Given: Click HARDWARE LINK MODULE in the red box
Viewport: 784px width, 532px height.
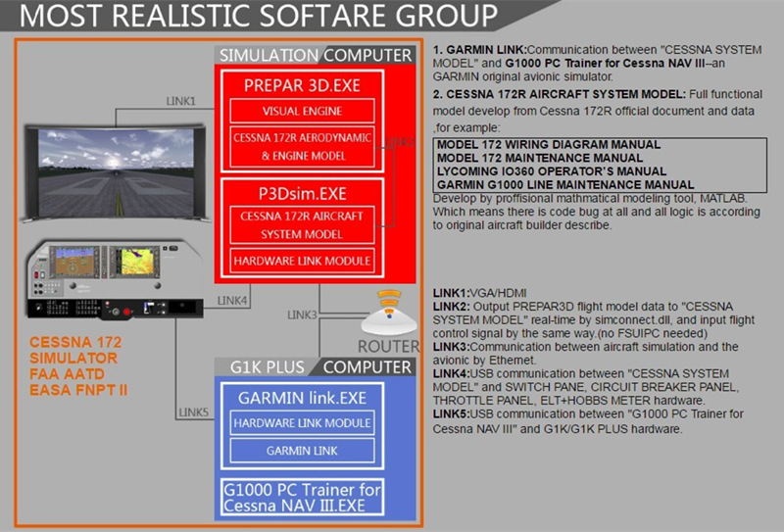Looking at the screenshot, I should tap(302, 261).
